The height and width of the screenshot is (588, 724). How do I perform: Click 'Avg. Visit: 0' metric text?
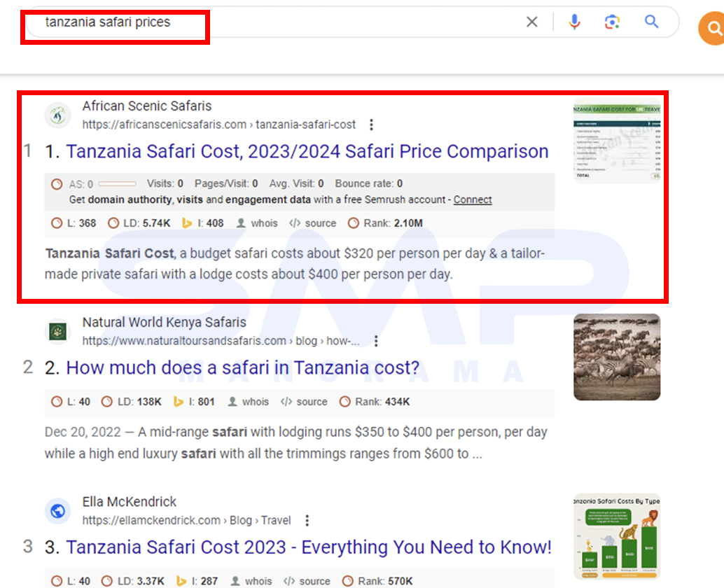pos(296,183)
